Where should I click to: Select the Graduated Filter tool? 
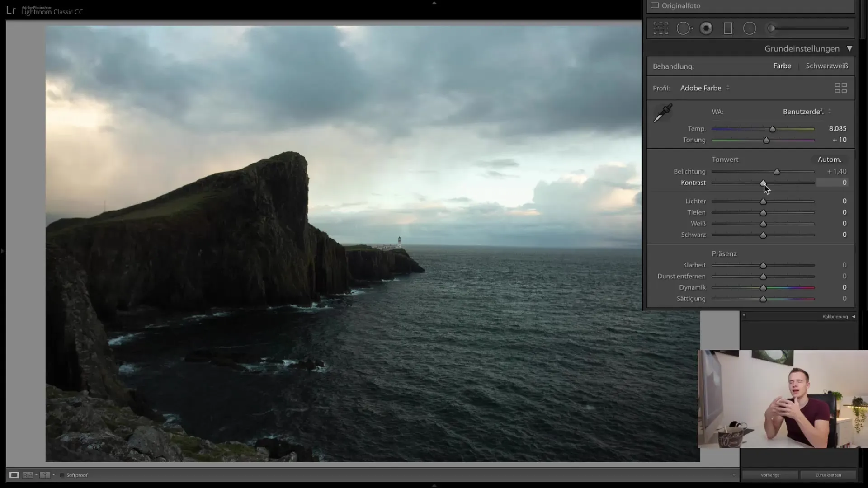click(x=728, y=28)
